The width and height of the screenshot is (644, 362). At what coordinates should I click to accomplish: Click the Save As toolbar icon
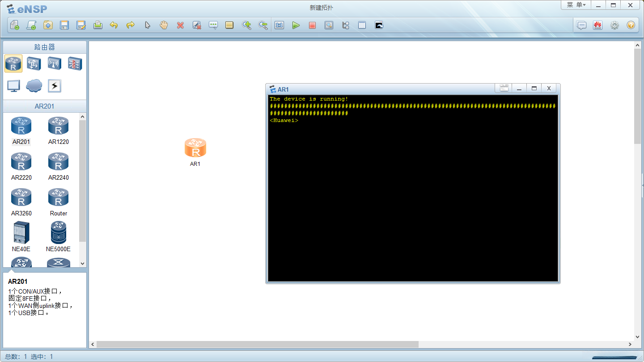81,25
